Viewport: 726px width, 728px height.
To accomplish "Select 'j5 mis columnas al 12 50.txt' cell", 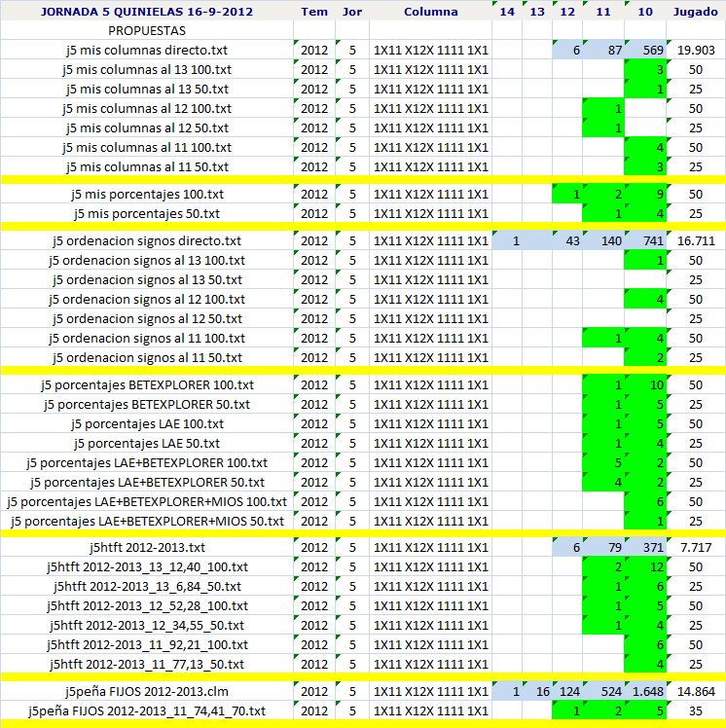I will (x=147, y=128).
